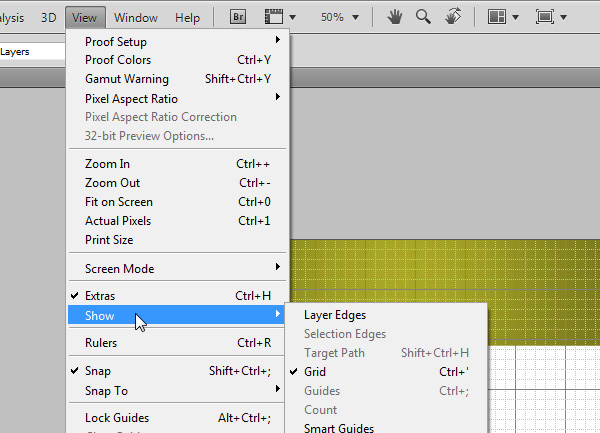Select the Rotate View tool icon
This screenshot has height=433, width=600.
click(453, 17)
